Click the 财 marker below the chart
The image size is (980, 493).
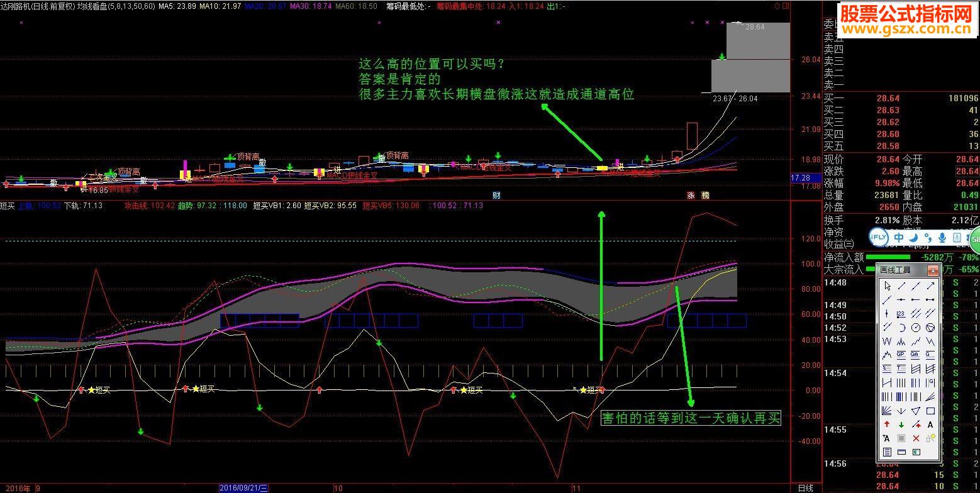click(x=497, y=196)
